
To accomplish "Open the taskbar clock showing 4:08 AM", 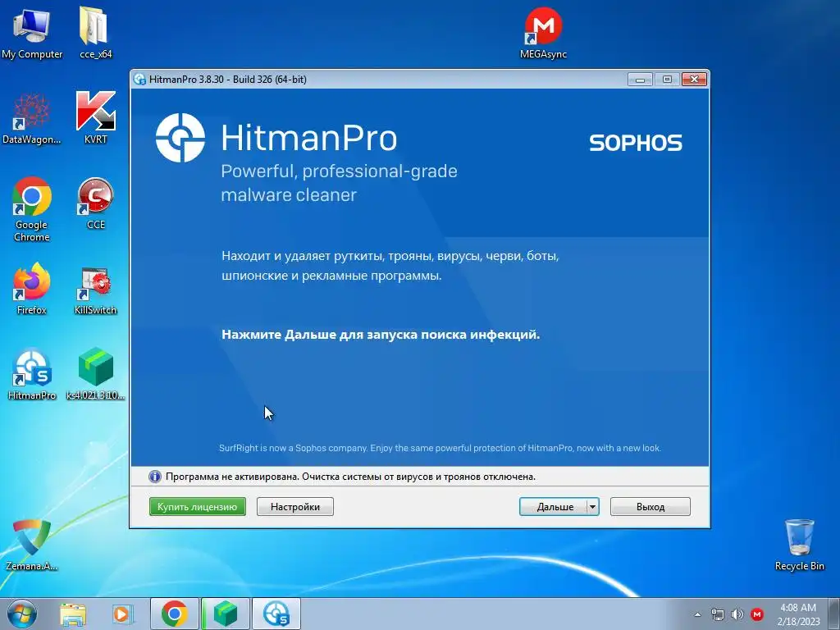I will pyautogui.click(x=798, y=614).
